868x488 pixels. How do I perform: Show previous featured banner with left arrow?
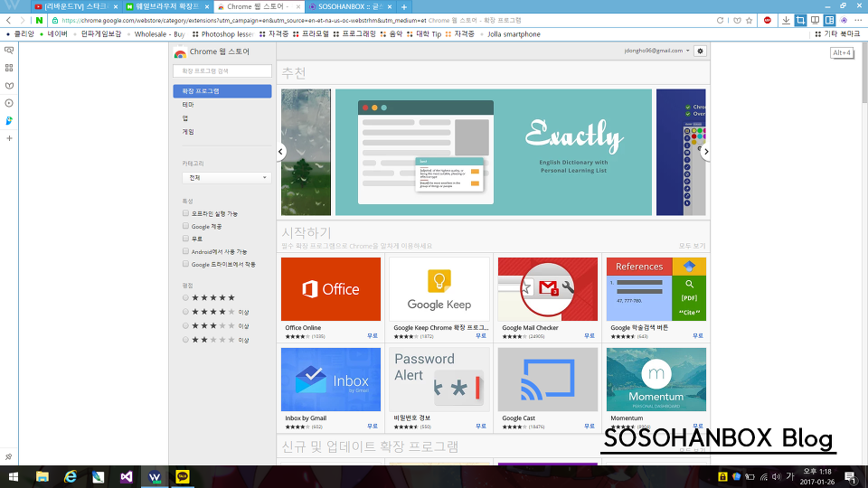280,152
